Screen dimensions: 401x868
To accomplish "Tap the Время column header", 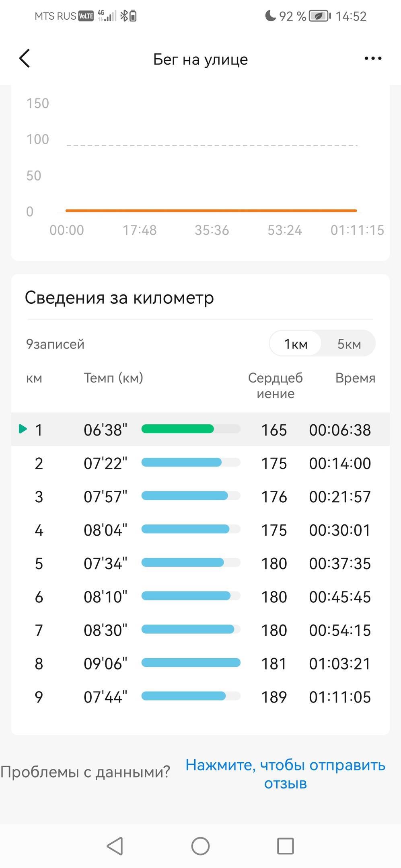I will [x=355, y=378].
